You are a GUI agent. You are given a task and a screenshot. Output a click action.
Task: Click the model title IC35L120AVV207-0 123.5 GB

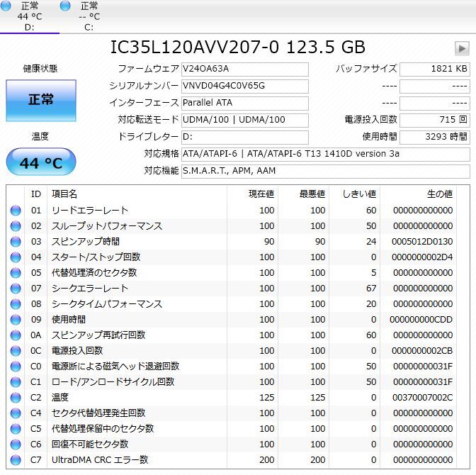[x=238, y=47]
